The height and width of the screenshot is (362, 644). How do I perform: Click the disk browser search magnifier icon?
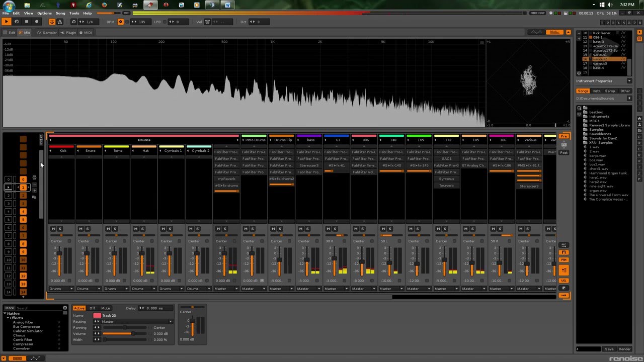pyautogui.click(x=579, y=108)
